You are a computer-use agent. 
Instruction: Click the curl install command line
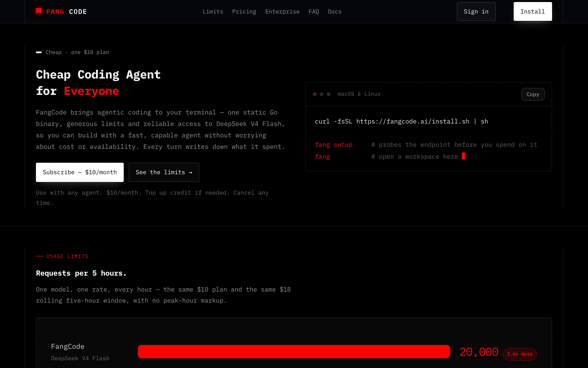tap(401, 121)
